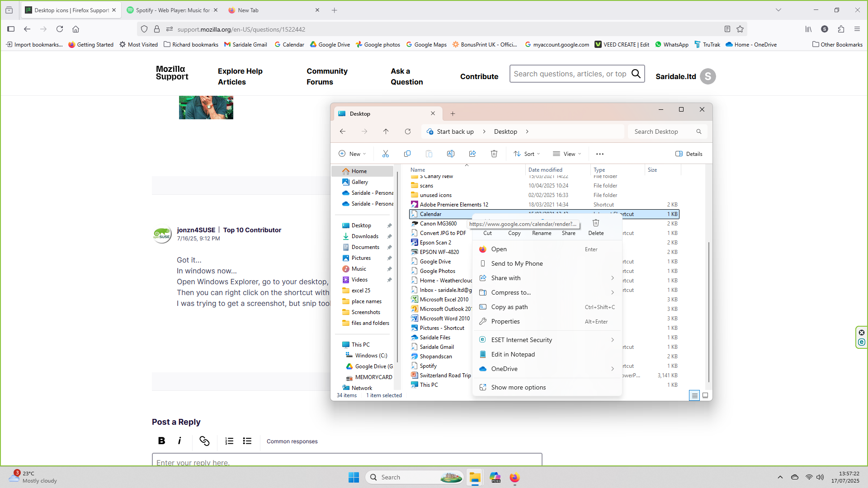Insert a link in the reply editor

pos(204,441)
